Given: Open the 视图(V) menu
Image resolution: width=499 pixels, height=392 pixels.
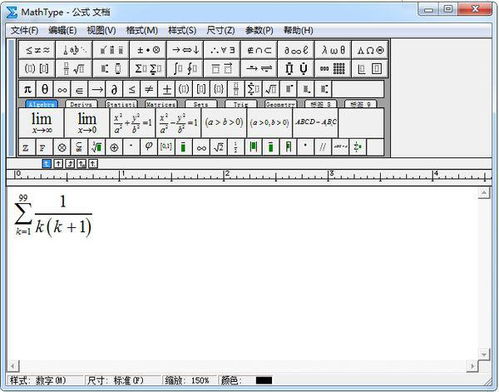Looking at the screenshot, I should pos(101,31).
